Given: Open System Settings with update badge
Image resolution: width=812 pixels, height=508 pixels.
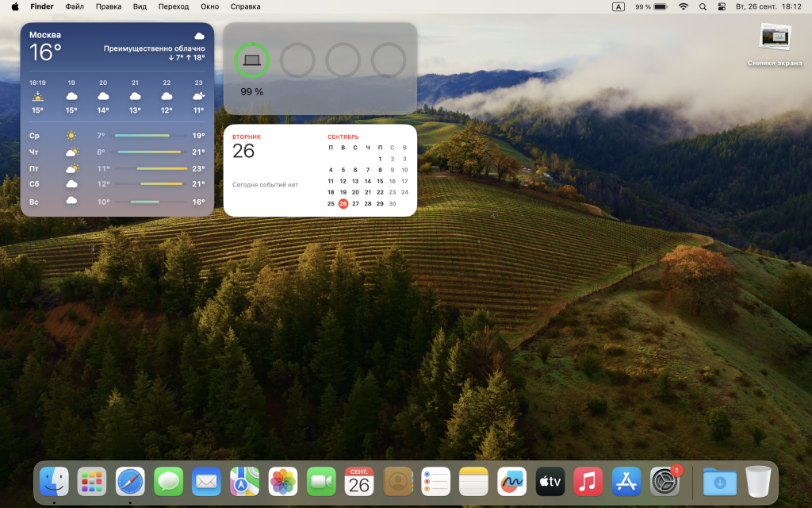Looking at the screenshot, I should (x=665, y=481).
